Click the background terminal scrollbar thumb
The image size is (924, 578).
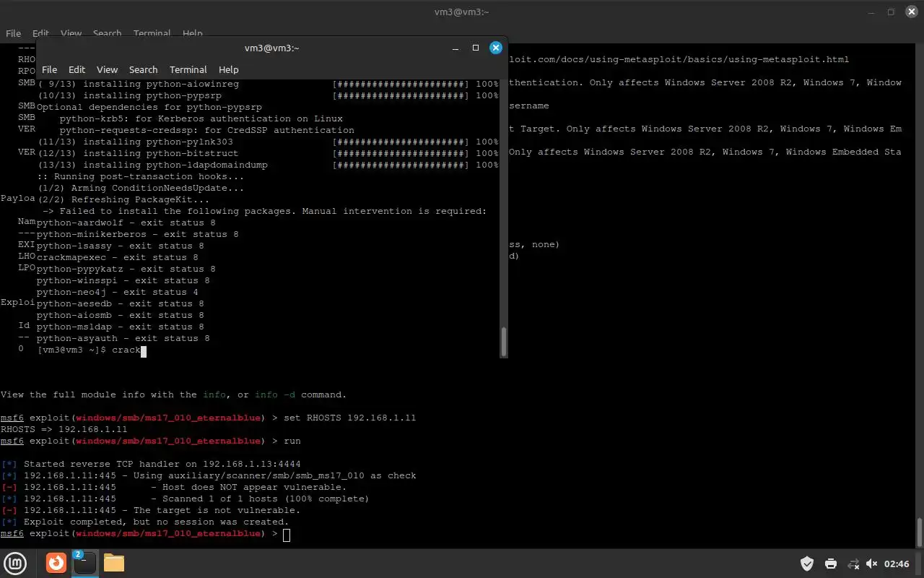(919, 532)
